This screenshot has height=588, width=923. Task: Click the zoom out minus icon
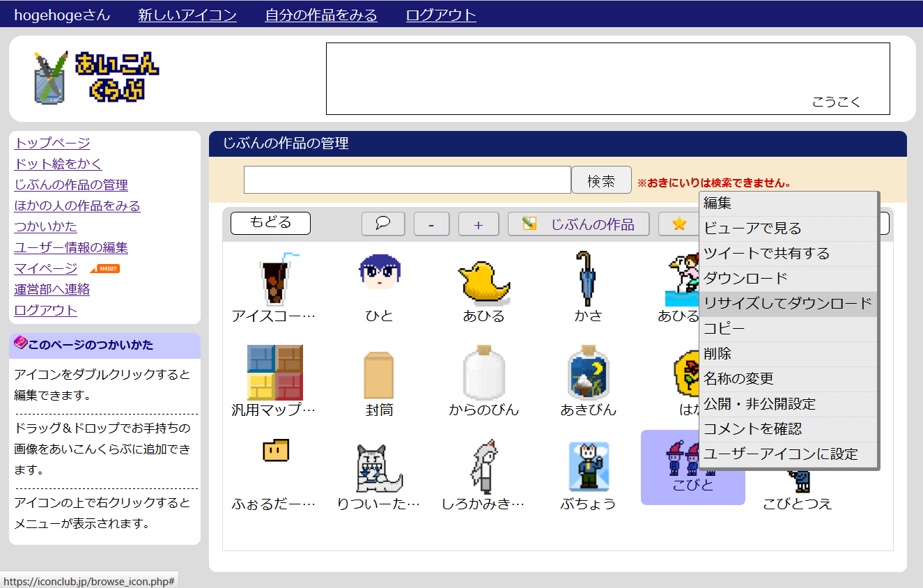coord(431,223)
